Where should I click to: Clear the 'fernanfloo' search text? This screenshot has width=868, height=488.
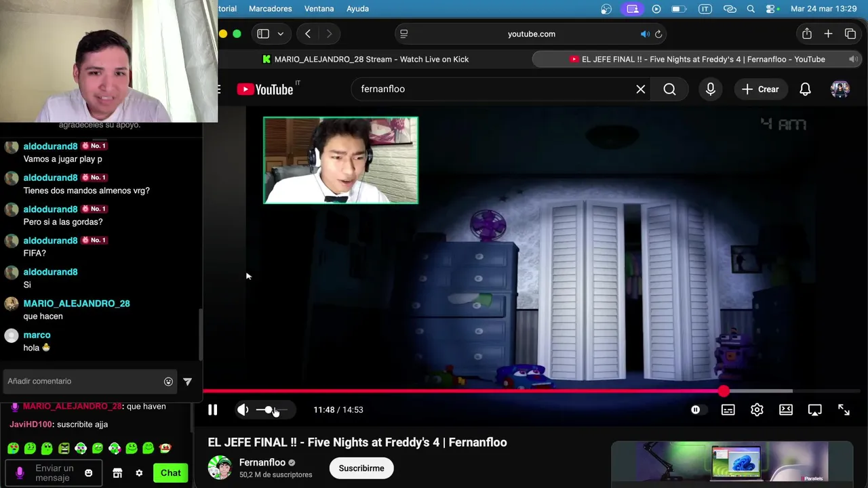(x=640, y=89)
